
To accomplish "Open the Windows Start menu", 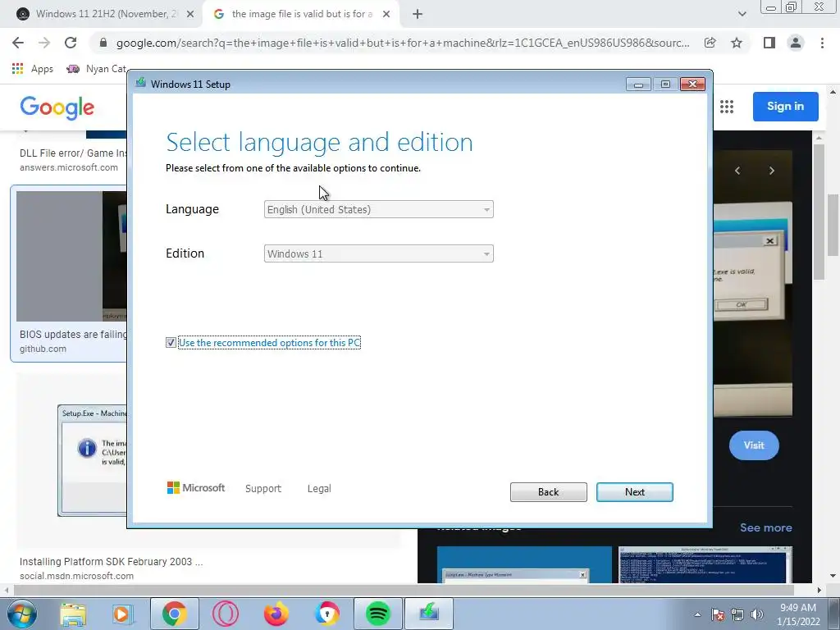I will [21, 614].
